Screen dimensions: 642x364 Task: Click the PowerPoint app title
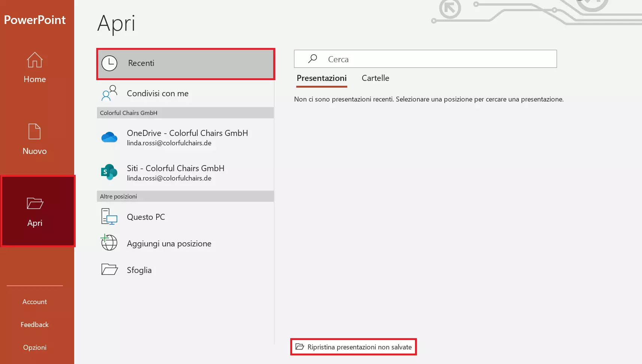(35, 20)
